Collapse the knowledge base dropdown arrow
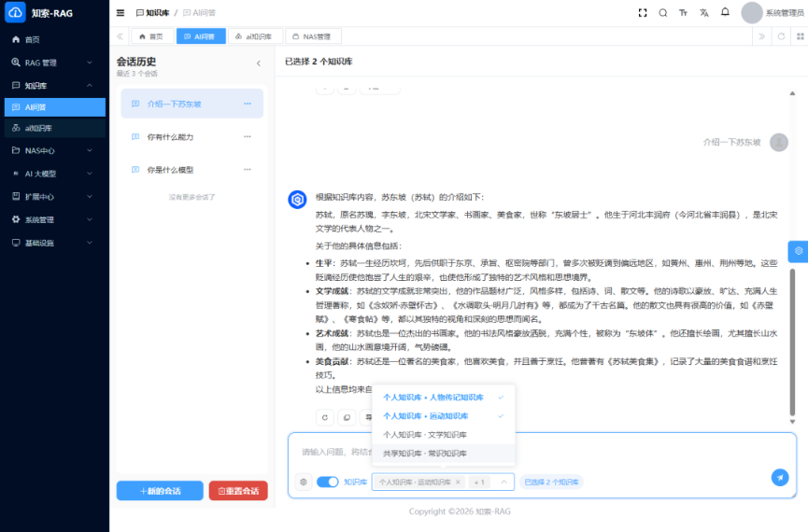Viewport: 808px width, 532px height. pos(504,482)
